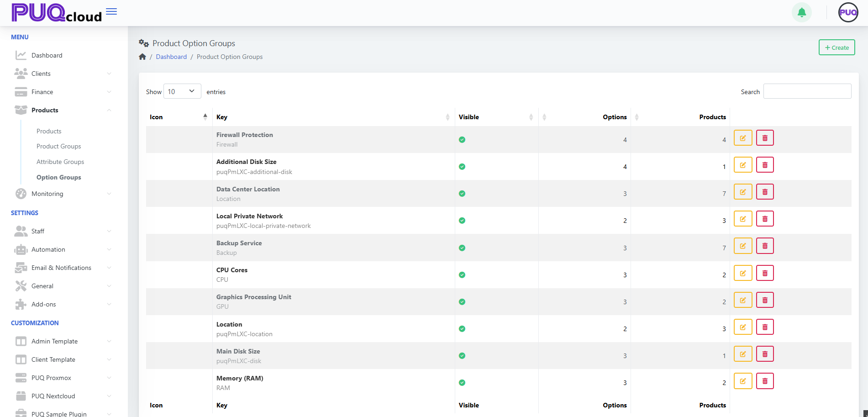Delete the Additional Disk Size group
This screenshot has width=868, height=417.
[765, 165]
